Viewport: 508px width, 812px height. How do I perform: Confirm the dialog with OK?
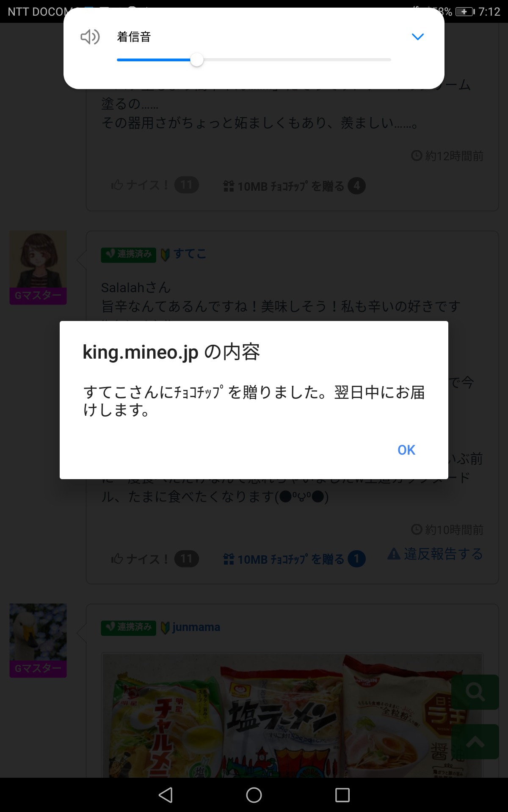tap(406, 450)
